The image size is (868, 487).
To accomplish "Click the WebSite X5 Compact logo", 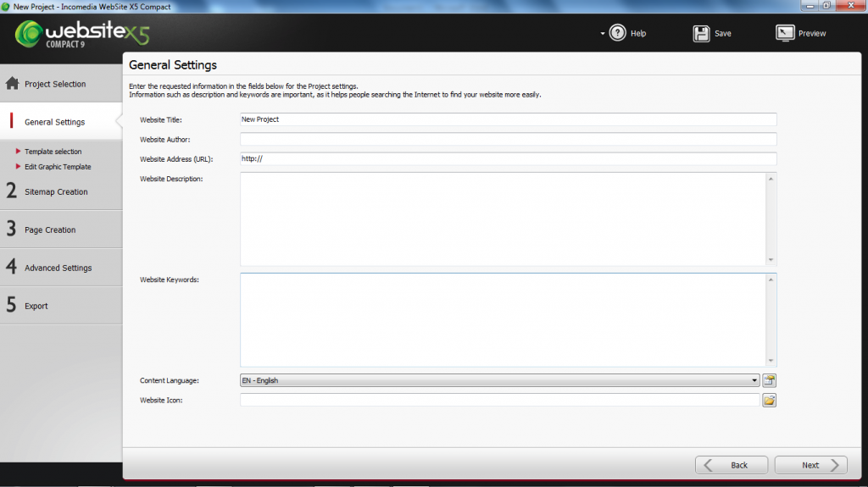I will [82, 34].
